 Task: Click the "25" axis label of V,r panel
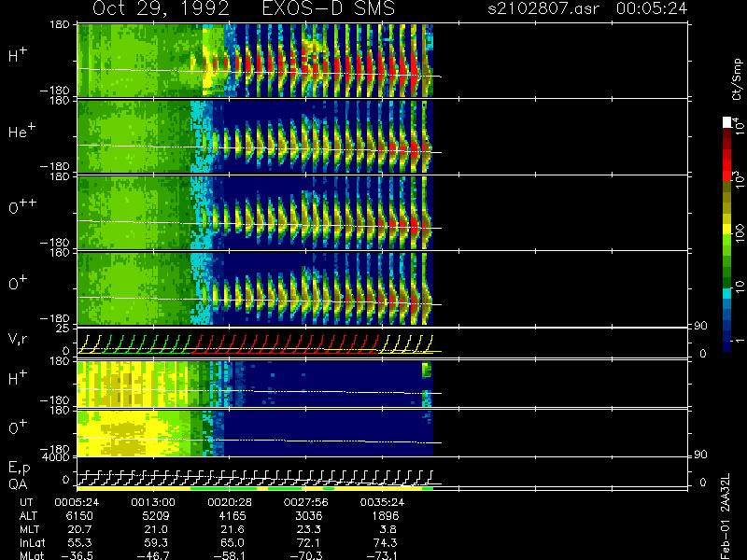pos(63,329)
